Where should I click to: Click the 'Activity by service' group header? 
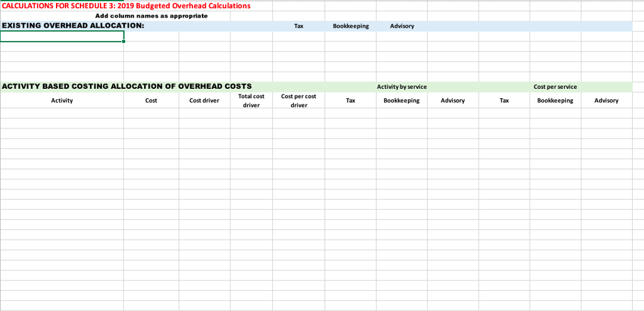point(402,87)
